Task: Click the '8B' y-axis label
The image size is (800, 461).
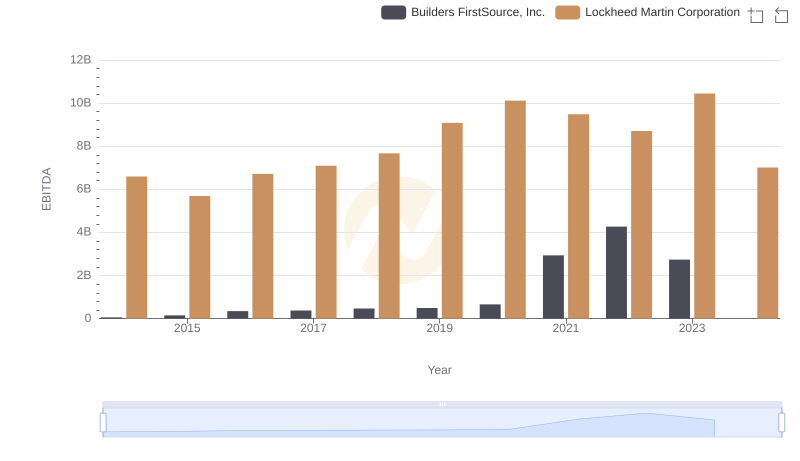Action: click(84, 146)
